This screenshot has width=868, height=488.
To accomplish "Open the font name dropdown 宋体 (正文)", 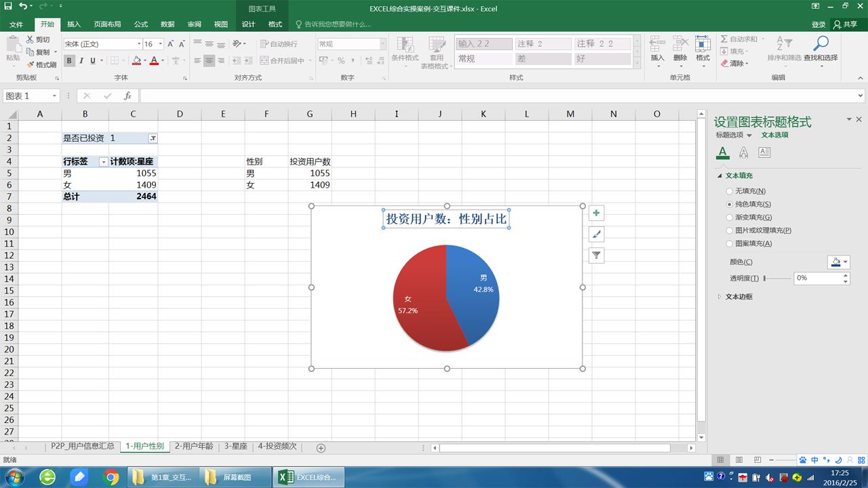I will 138,44.
